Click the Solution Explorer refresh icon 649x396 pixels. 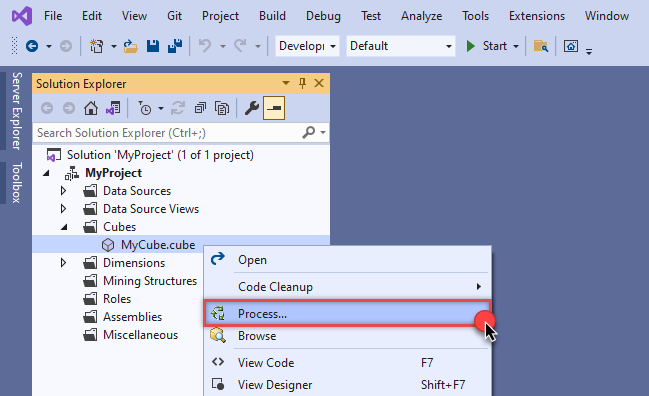tap(178, 108)
